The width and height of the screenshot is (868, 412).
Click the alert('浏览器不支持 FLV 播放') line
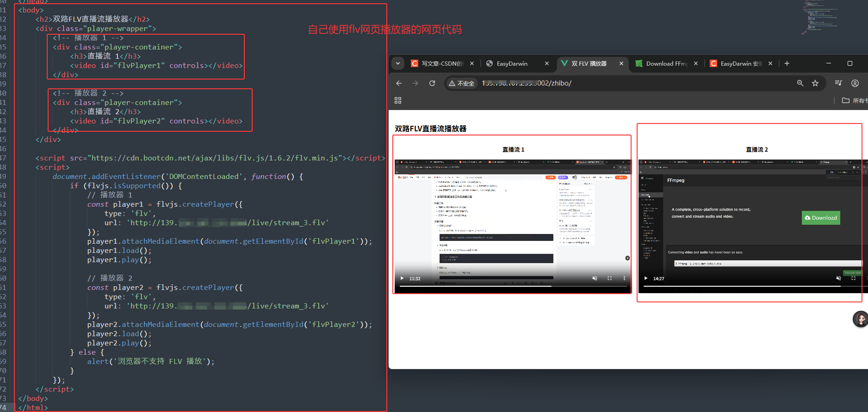click(151, 362)
